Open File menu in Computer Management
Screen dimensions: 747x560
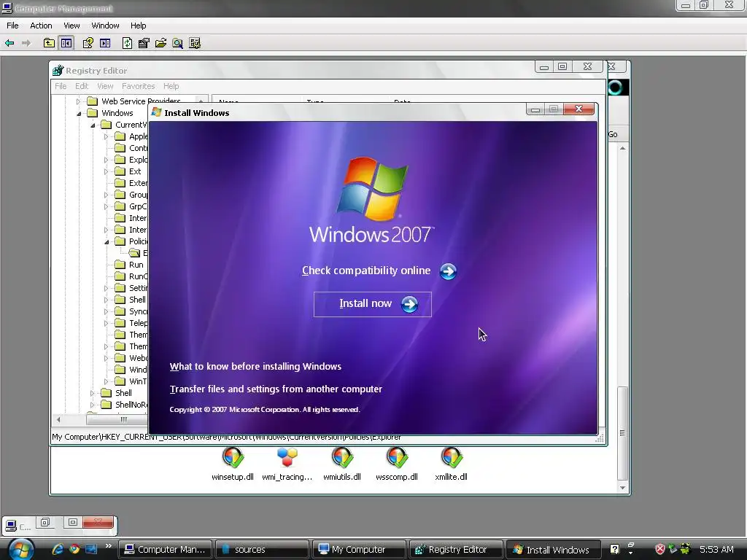(12, 26)
